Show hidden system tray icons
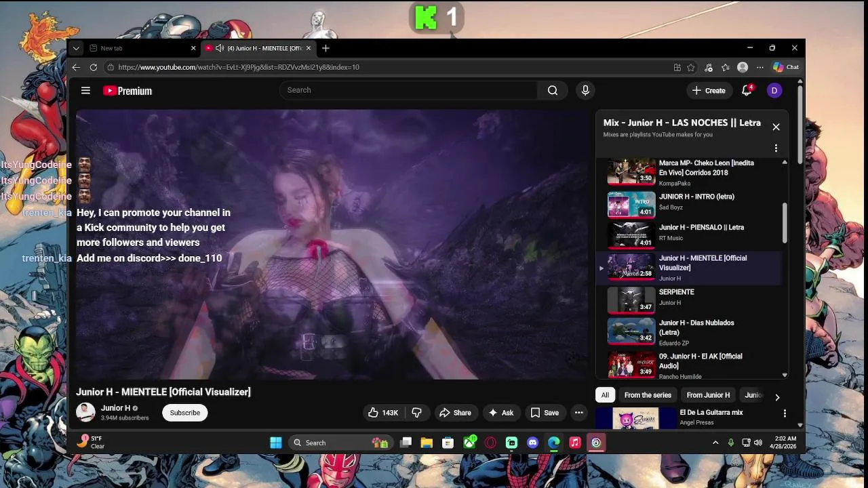868x488 pixels. pyautogui.click(x=715, y=443)
